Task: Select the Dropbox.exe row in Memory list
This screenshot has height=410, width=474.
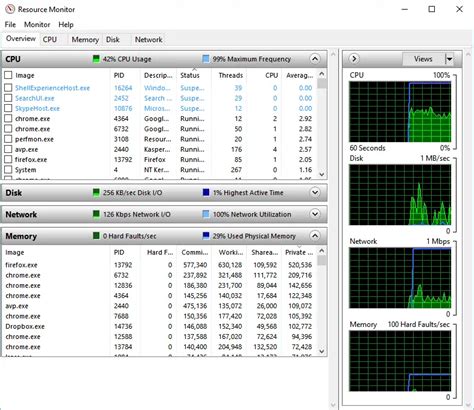Action: 159,326
